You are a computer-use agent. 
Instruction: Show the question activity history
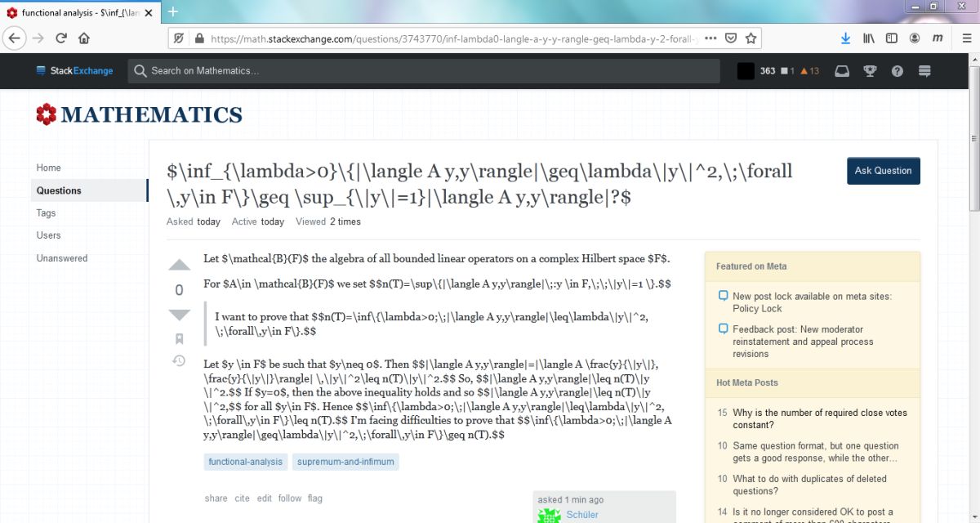[180, 360]
